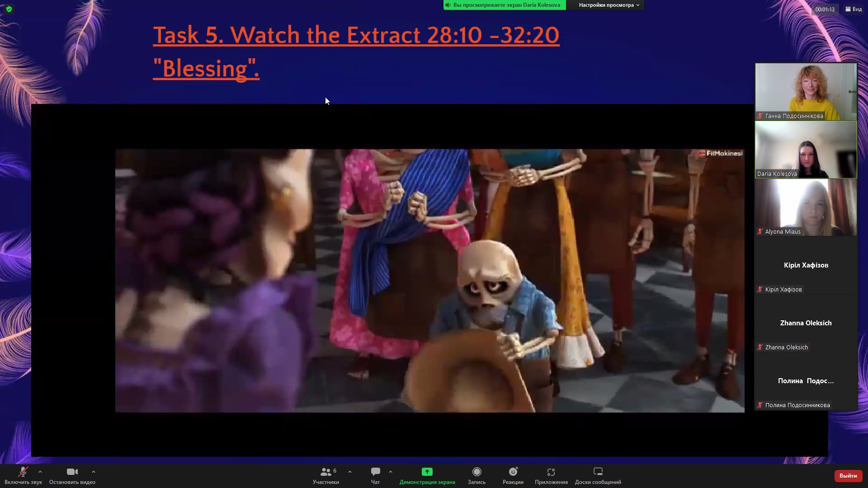This screenshot has width=868, height=488.
Task: Expand audio options arrow next to microphone
Action: 40,472
